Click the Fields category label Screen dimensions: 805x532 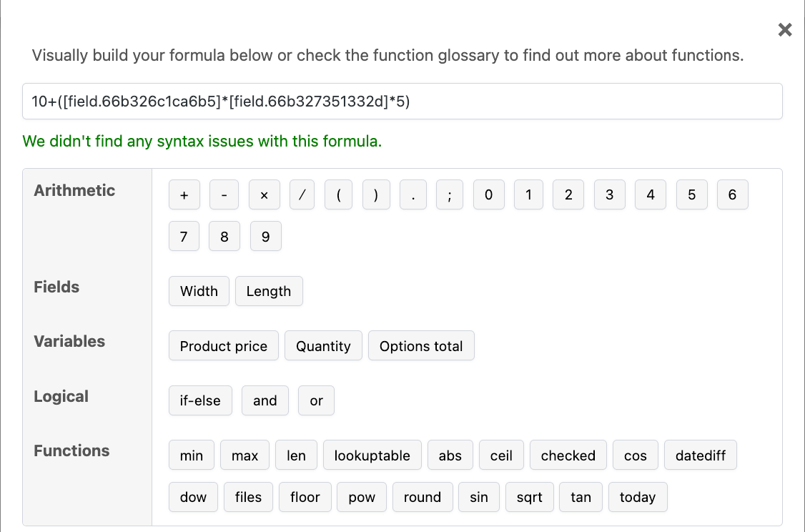point(56,287)
